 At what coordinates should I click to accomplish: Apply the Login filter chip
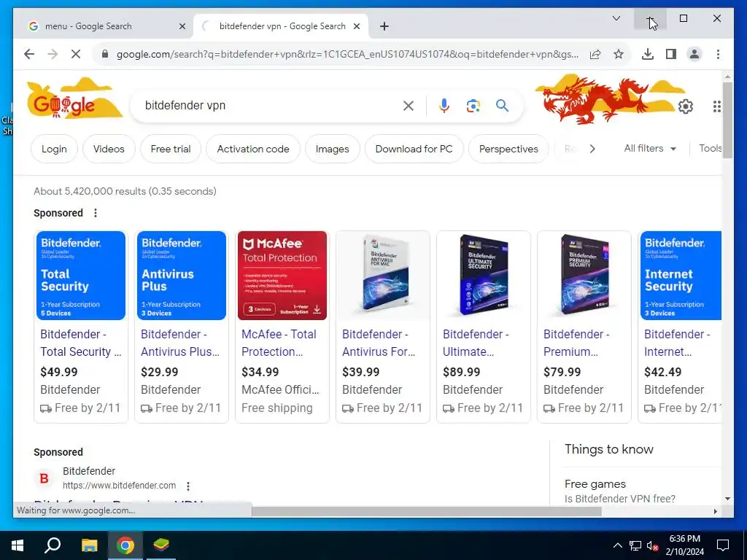[54, 149]
